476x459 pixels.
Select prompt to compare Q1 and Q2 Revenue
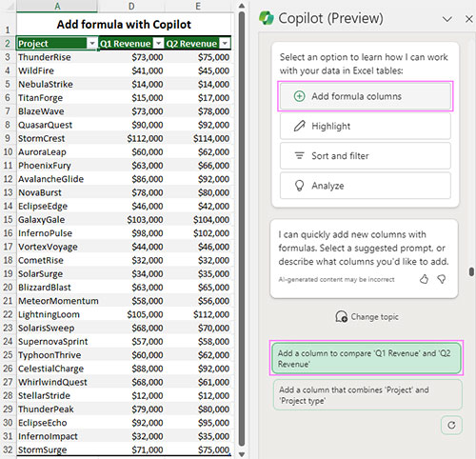(367, 358)
